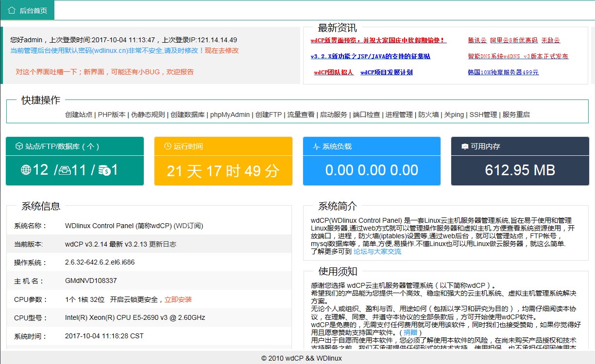595x364 pixels.
Task: Open 防火墙 firewall settings
Action: [x=428, y=115]
